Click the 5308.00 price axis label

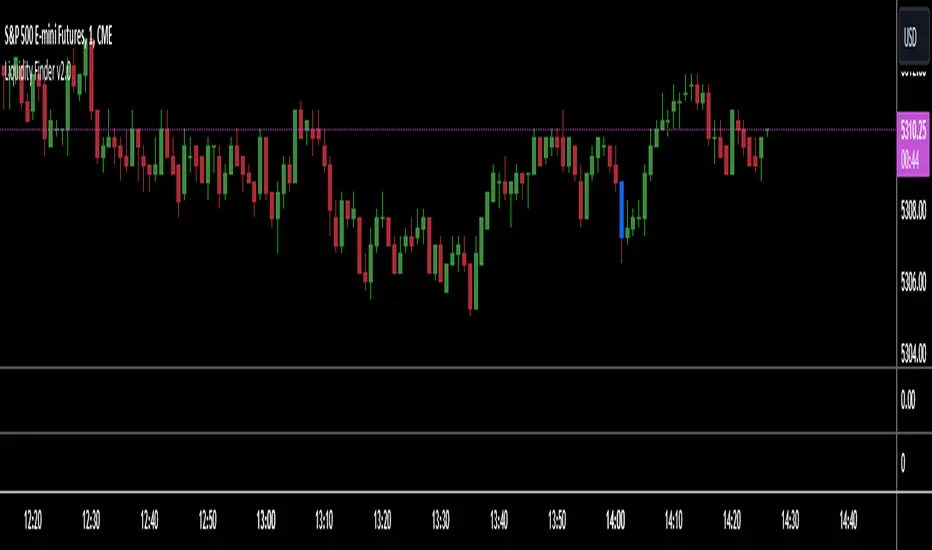(913, 210)
